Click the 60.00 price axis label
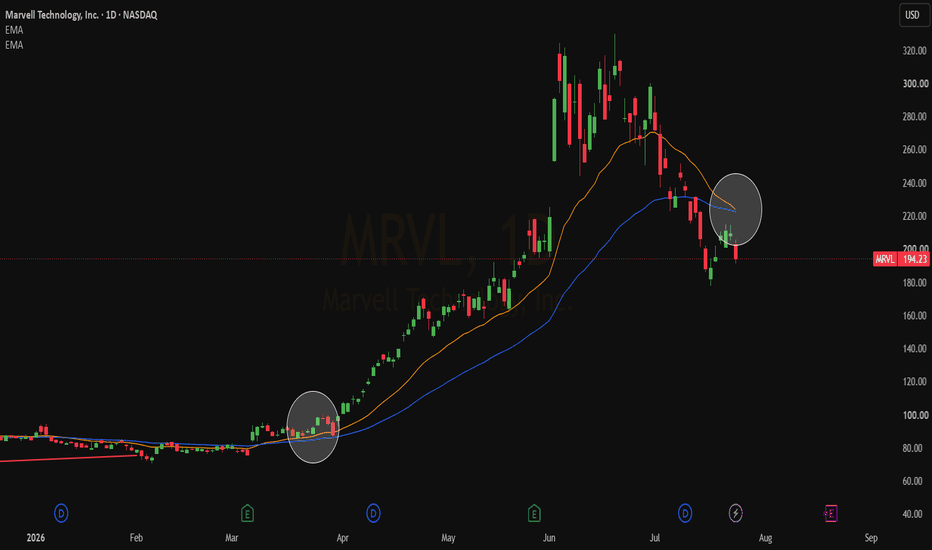The width and height of the screenshot is (932, 550). pos(913,481)
